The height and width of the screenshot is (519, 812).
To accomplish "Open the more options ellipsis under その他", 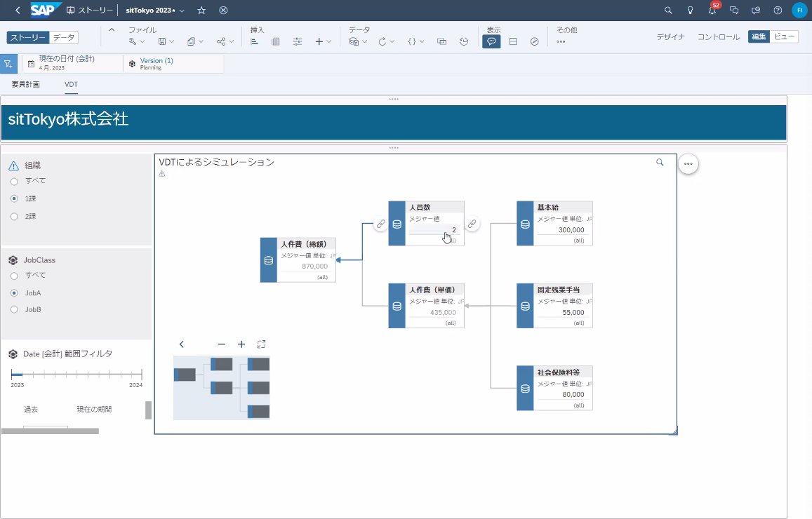I will tap(561, 41).
